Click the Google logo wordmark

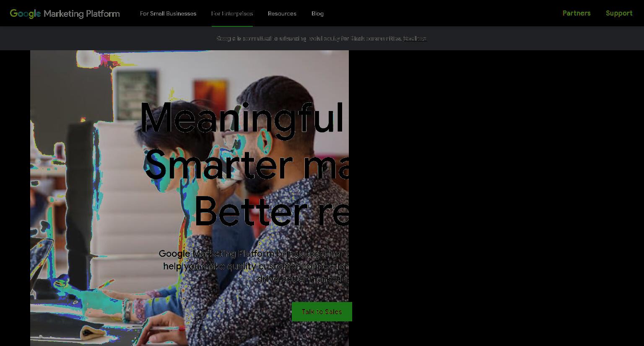point(25,14)
